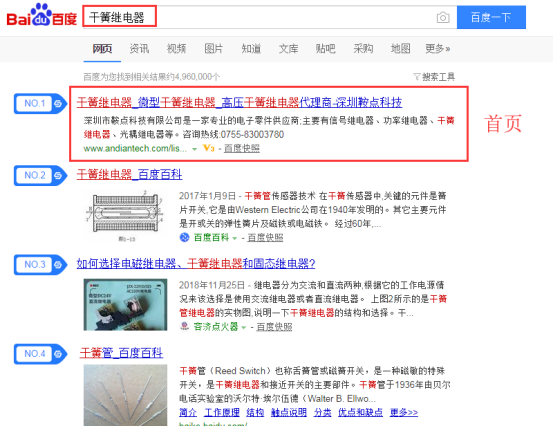Expand the 容济点火器 source dropdown arrow
The width and height of the screenshot is (554, 427).
pos(244,328)
